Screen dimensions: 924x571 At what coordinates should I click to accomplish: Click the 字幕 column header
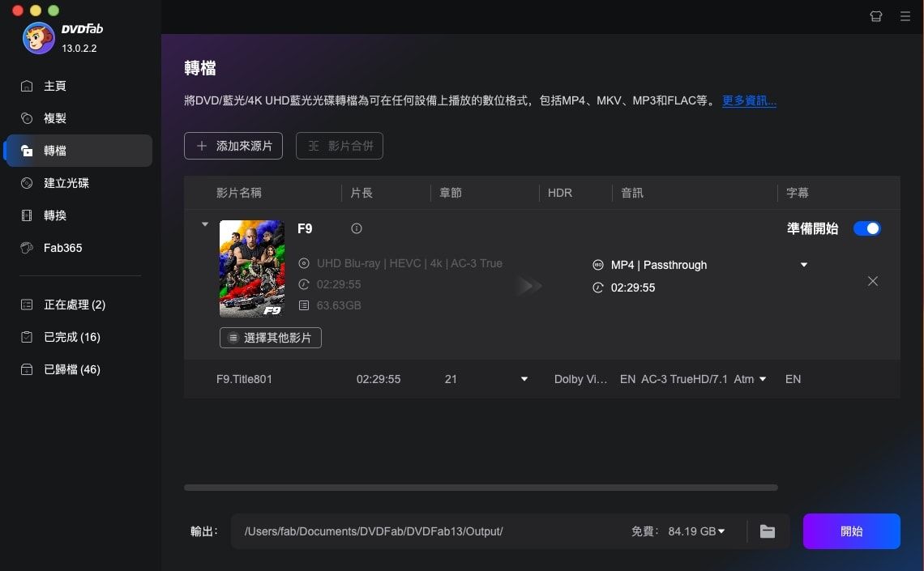798,193
